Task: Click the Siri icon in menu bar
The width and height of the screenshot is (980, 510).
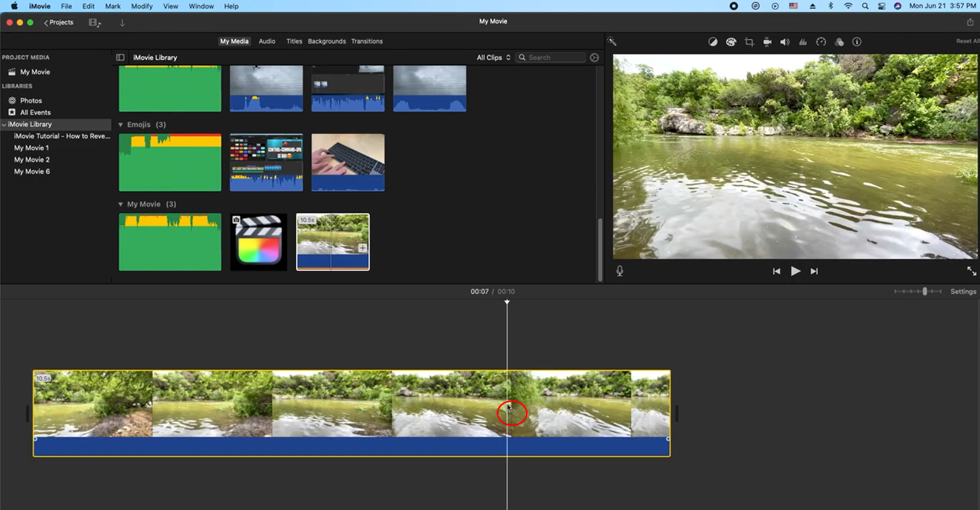Action: (898, 6)
